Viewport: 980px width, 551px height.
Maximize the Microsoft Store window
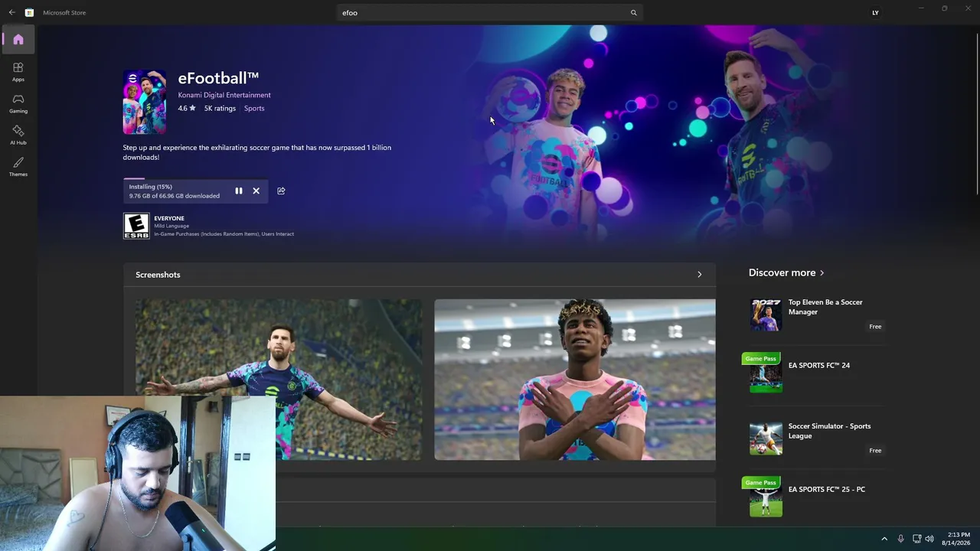click(945, 8)
